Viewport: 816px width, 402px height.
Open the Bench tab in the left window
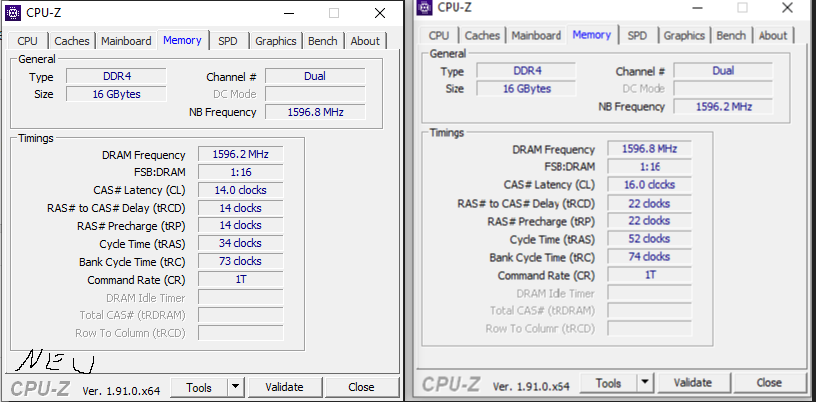click(x=323, y=41)
